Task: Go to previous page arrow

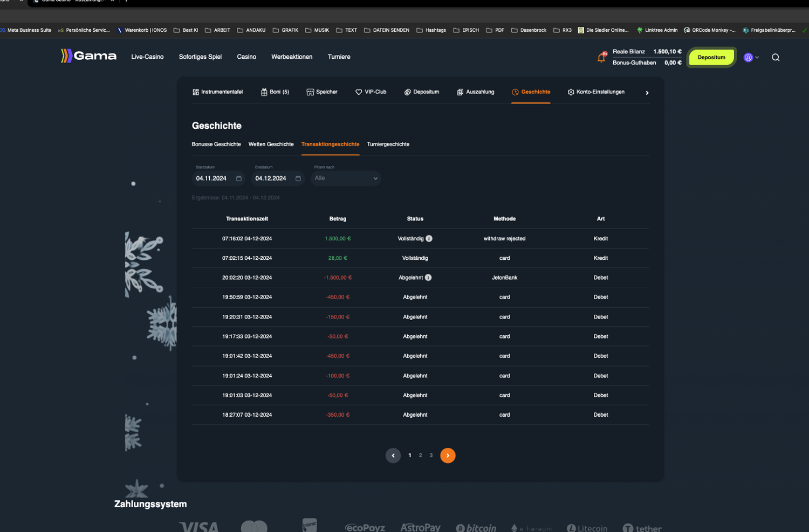Action: 393,455
